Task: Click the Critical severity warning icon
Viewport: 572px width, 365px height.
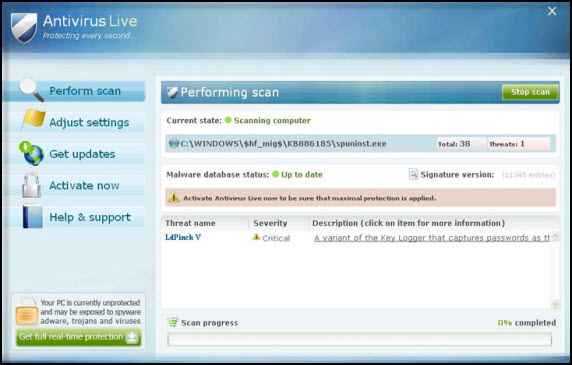Action: [256, 237]
